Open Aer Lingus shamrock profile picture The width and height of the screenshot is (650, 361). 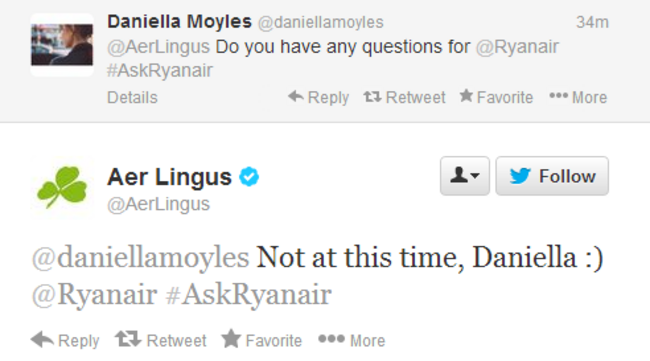click(62, 187)
